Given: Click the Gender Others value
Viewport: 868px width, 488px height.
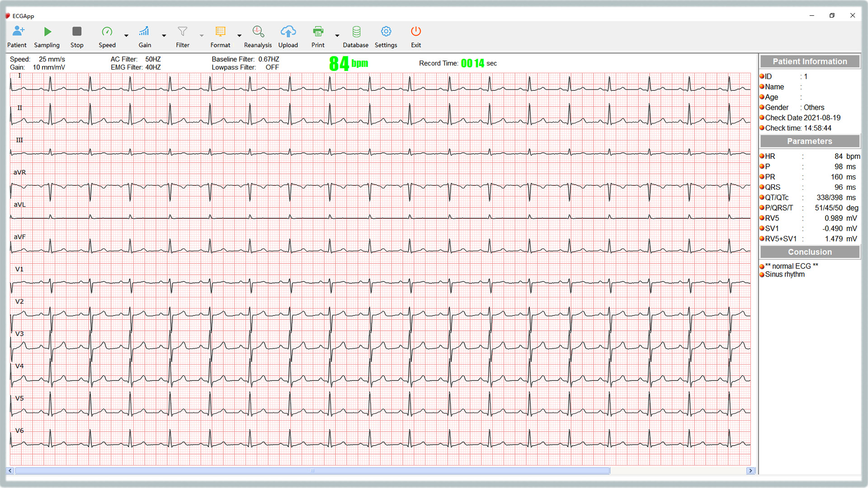Looking at the screenshot, I should [x=814, y=108].
